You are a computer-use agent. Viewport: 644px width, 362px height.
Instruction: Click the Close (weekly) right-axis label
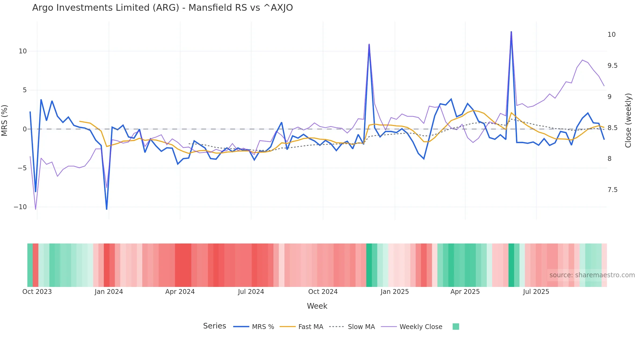coord(628,120)
